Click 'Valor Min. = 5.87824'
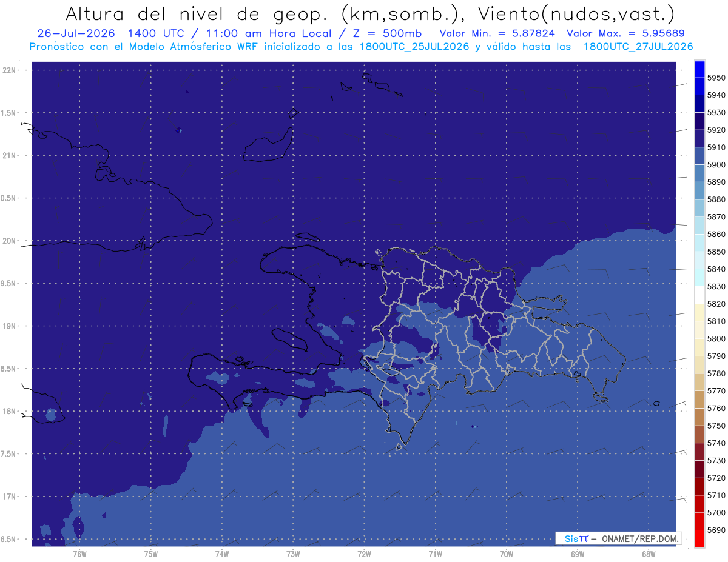This screenshot has height=562, width=728. (497, 33)
